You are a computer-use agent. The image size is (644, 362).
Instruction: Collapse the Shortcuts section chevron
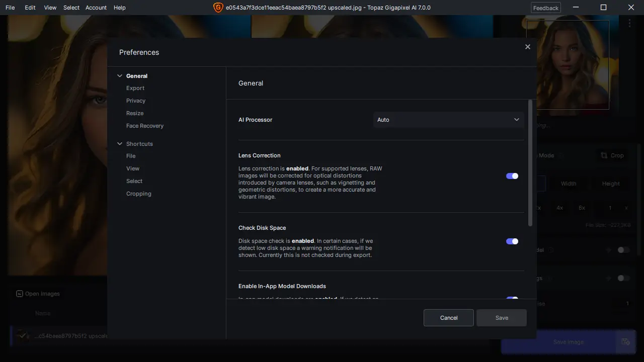point(120,144)
